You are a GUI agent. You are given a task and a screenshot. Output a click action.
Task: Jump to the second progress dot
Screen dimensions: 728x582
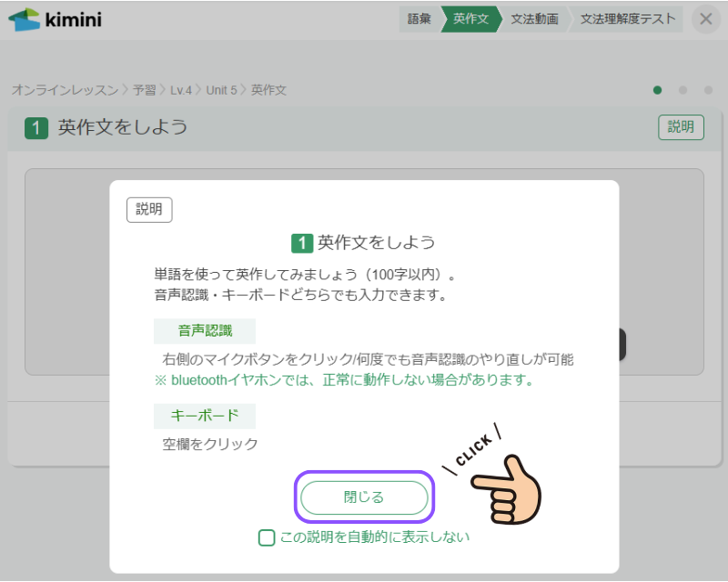682,90
